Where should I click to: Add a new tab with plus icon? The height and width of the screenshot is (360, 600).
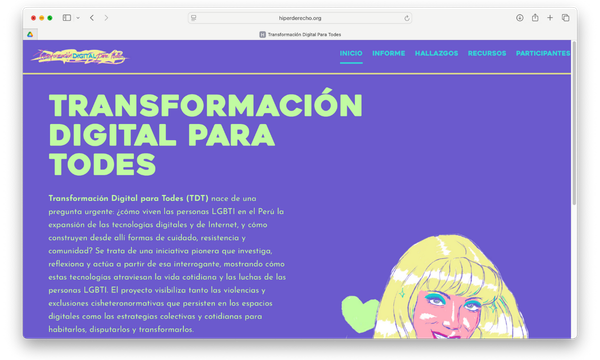[x=550, y=18]
